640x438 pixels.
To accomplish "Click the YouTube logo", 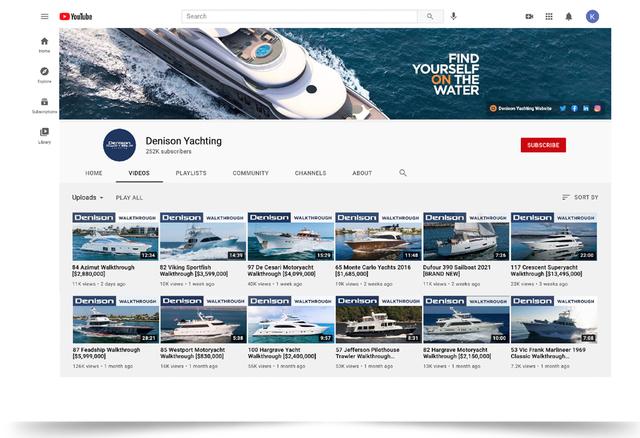I will (77, 16).
